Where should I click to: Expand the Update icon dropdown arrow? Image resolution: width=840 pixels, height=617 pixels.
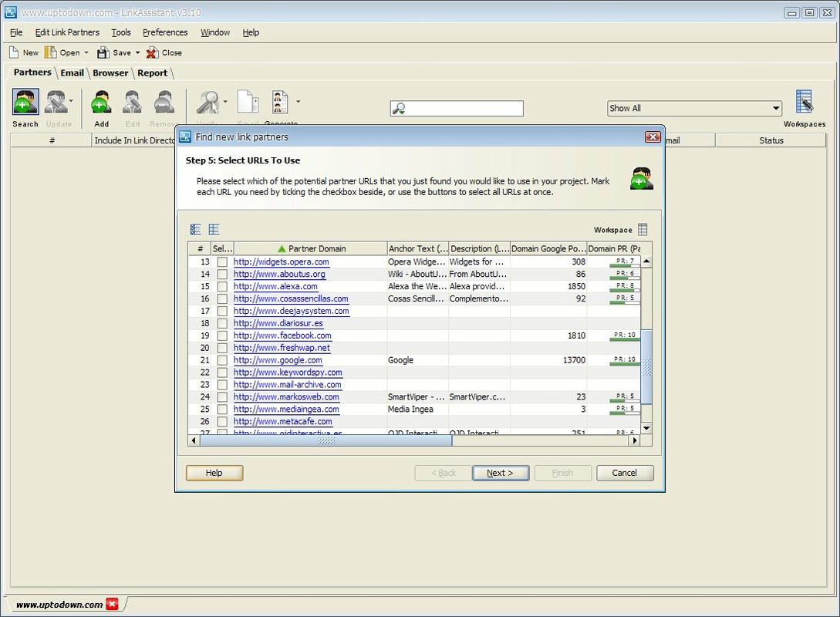click(x=71, y=101)
